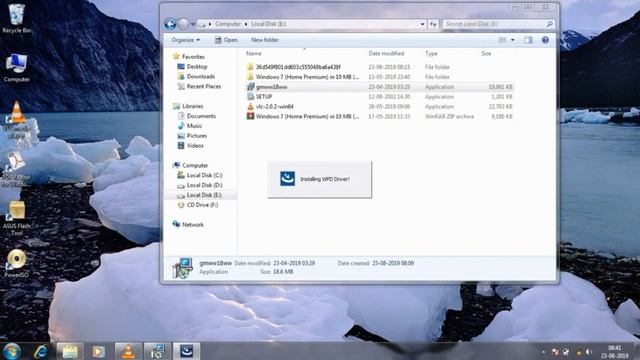Open VLC cone icon on the taskbar

click(x=128, y=351)
